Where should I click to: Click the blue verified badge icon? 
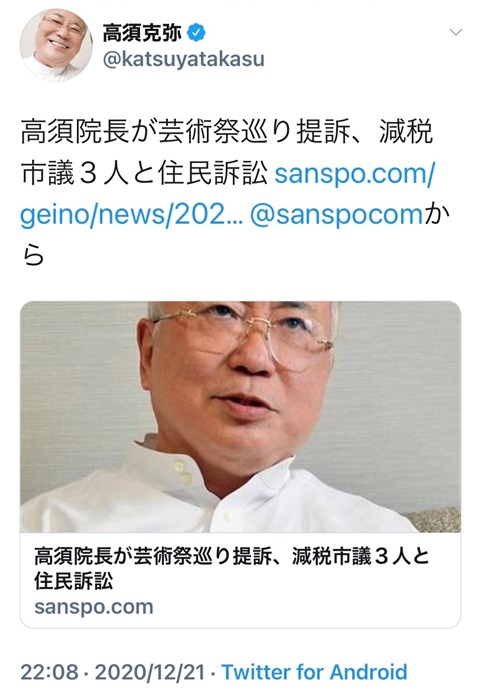[196, 33]
